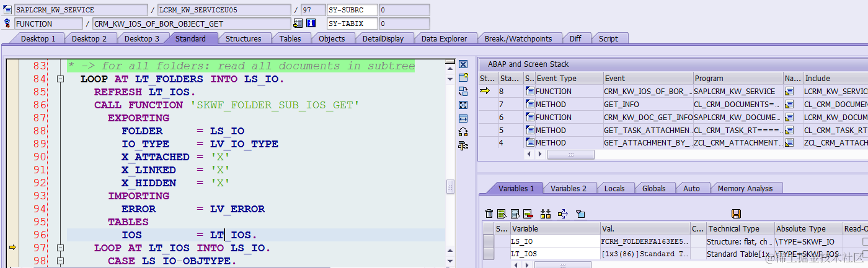Select row header of LT_IOS variable
The height and width of the screenshot is (268, 868).
point(489,254)
